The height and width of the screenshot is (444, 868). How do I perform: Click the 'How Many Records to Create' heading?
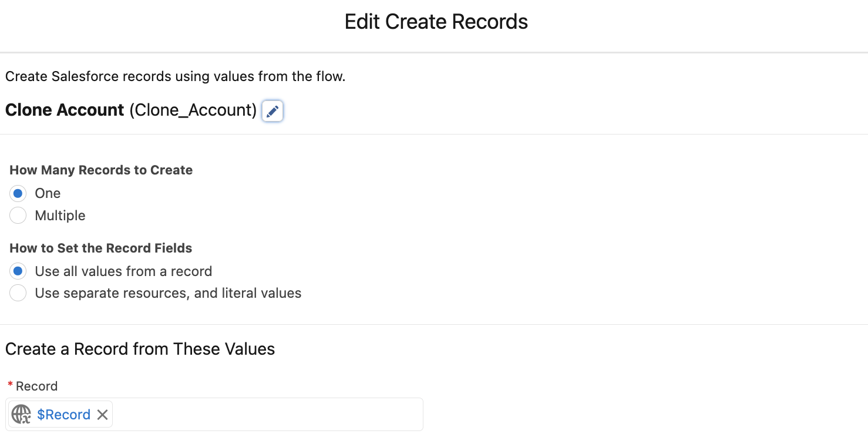(100, 170)
